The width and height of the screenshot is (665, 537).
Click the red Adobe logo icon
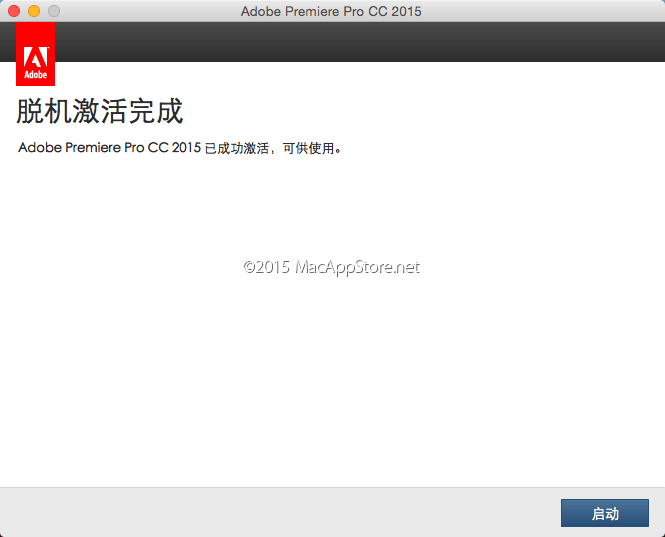coord(36,55)
